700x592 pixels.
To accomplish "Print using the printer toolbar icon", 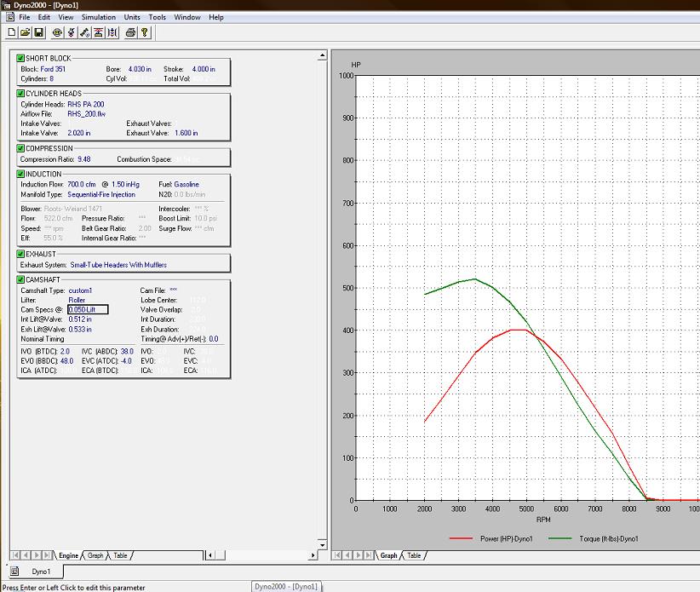I will pyautogui.click(x=130, y=32).
